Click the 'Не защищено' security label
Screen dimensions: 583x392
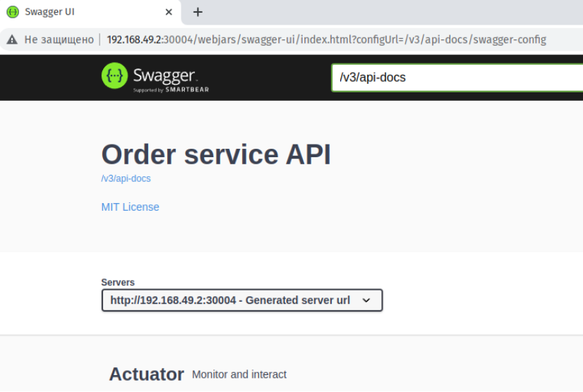click(x=59, y=39)
